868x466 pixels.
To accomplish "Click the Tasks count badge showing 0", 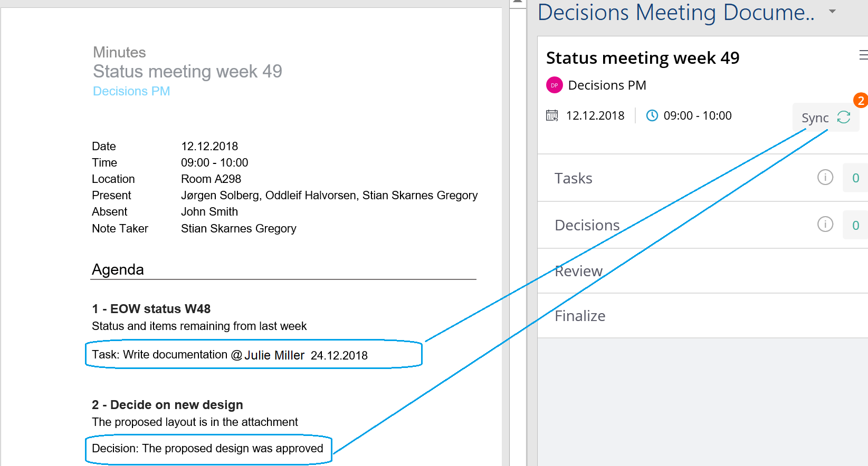I will pyautogui.click(x=855, y=178).
